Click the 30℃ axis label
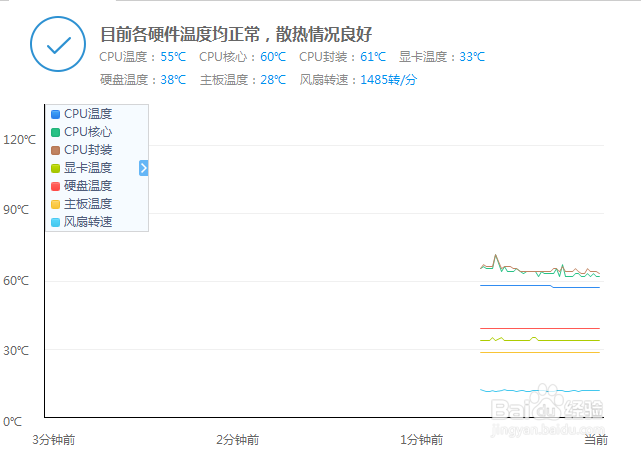641x452 pixels. point(16,351)
